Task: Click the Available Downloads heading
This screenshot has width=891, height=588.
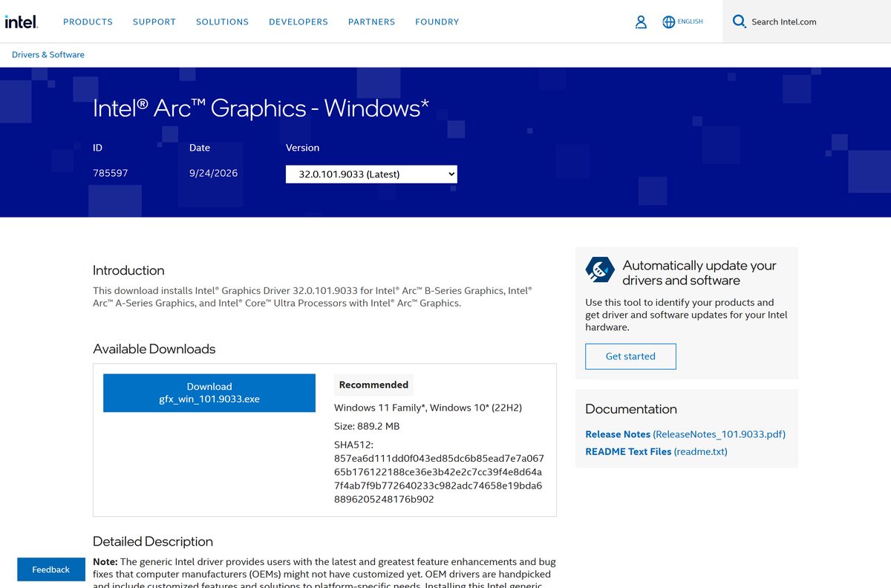Action: [154, 349]
